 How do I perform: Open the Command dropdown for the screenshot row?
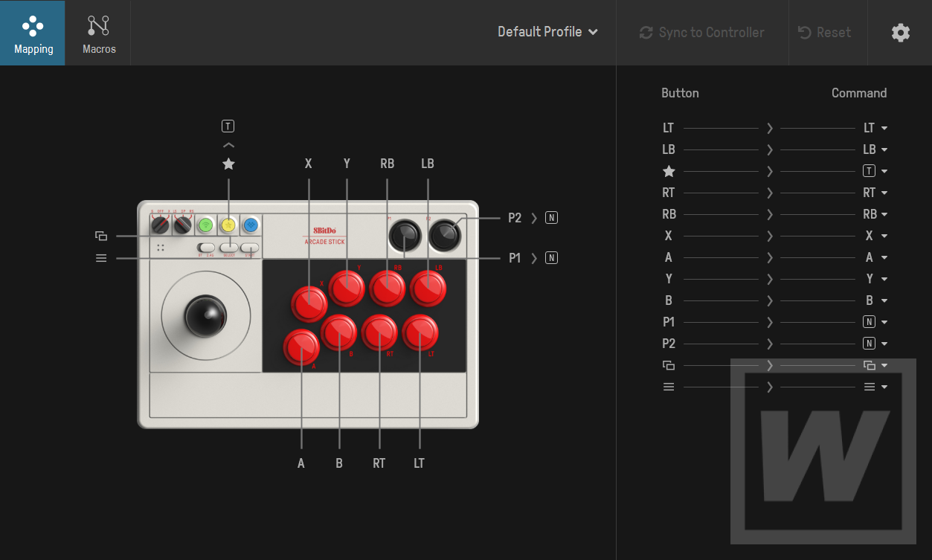pos(875,365)
